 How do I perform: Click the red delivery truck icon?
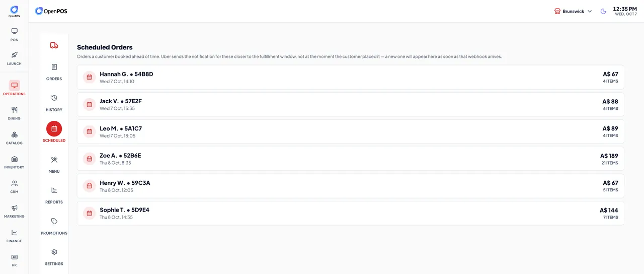click(x=54, y=45)
